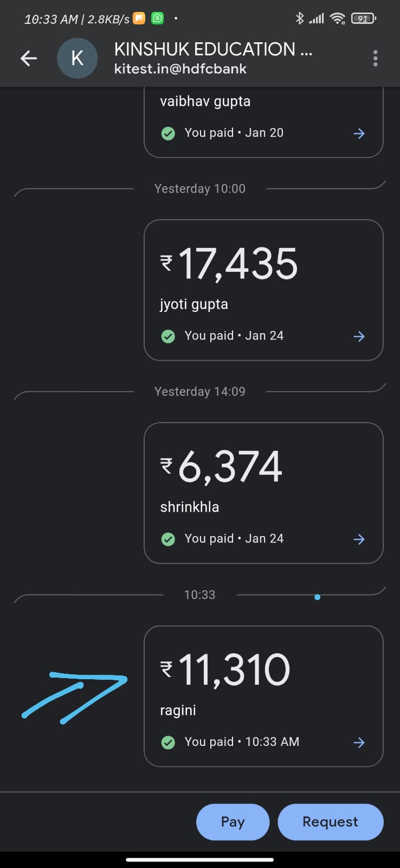Open ragini payment details arrow
Screen dimensions: 400x868
pyautogui.click(x=359, y=743)
